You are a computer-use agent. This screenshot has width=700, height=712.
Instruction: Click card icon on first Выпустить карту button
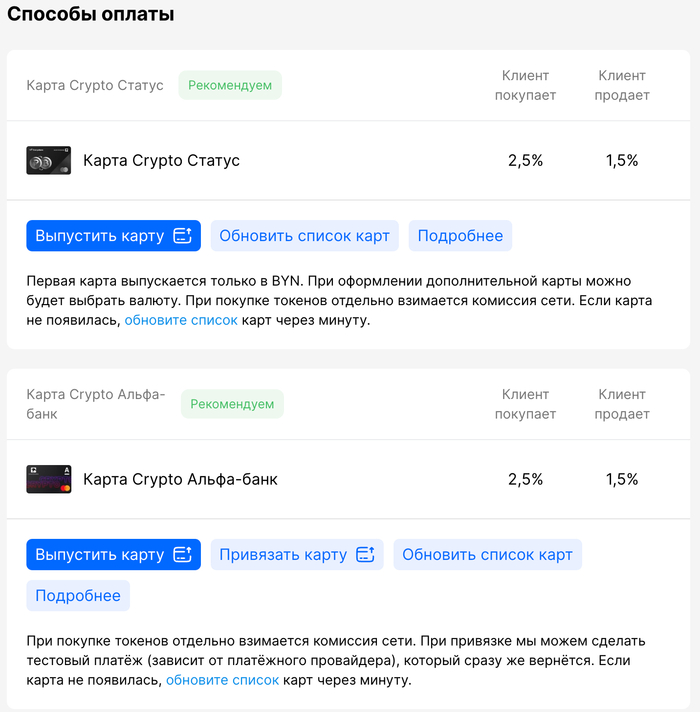tap(182, 236)
